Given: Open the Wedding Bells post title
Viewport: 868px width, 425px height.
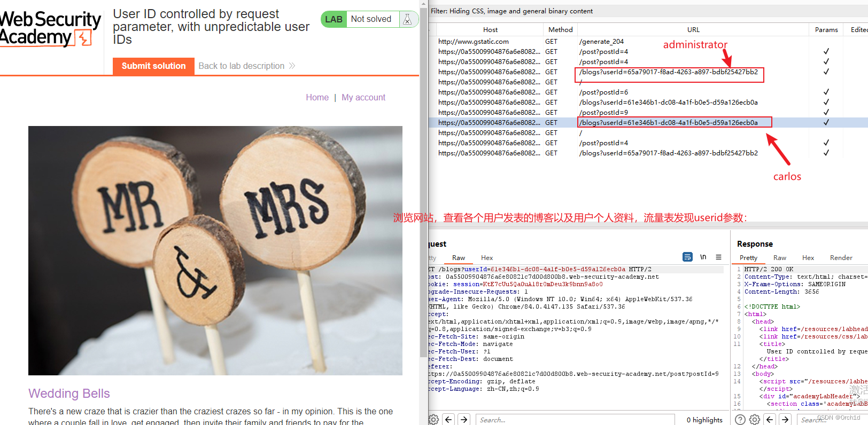Looking at the screenshot, I should tap(69, 393).
